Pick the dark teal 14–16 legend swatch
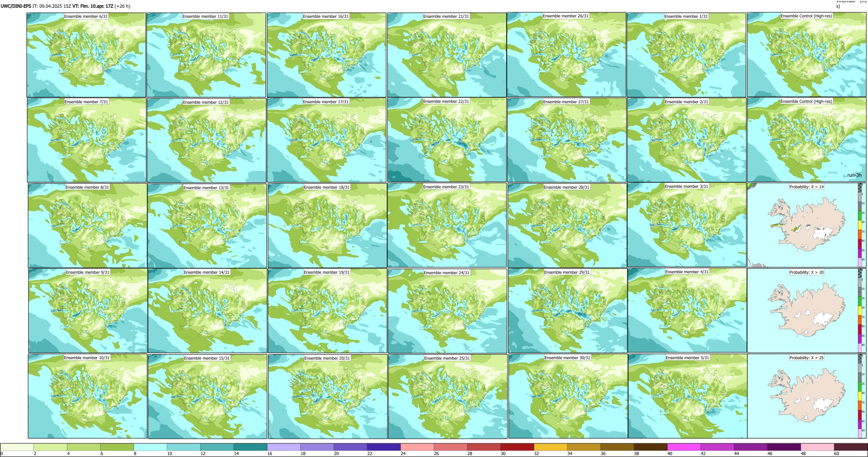Screen dimensions: 868x457 coord(250,447)
